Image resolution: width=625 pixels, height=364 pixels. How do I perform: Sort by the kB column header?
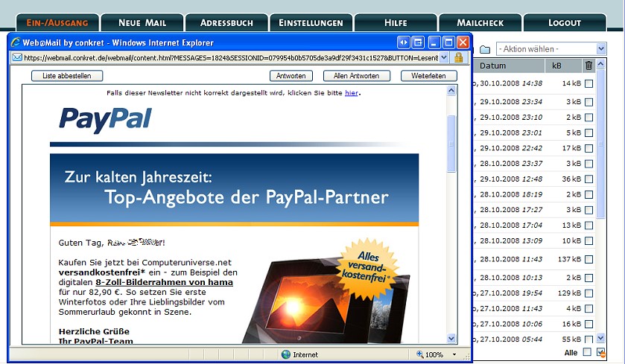pyautogui.click(x=562, y=66)
